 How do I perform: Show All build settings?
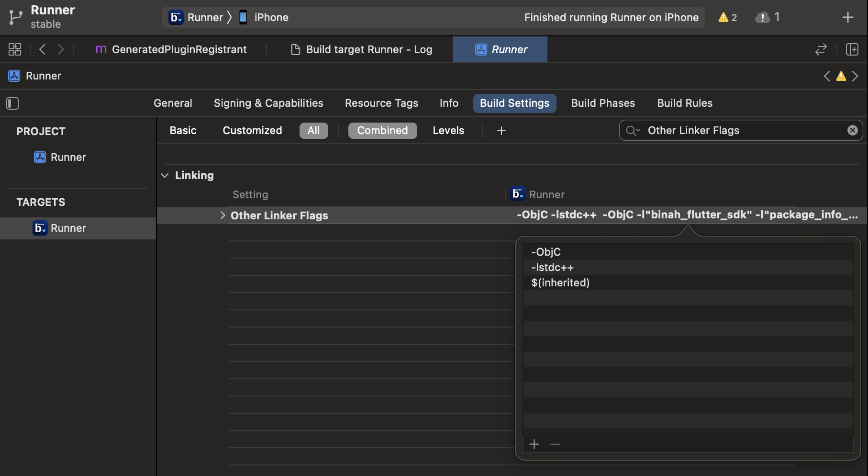tap(313, 130)
